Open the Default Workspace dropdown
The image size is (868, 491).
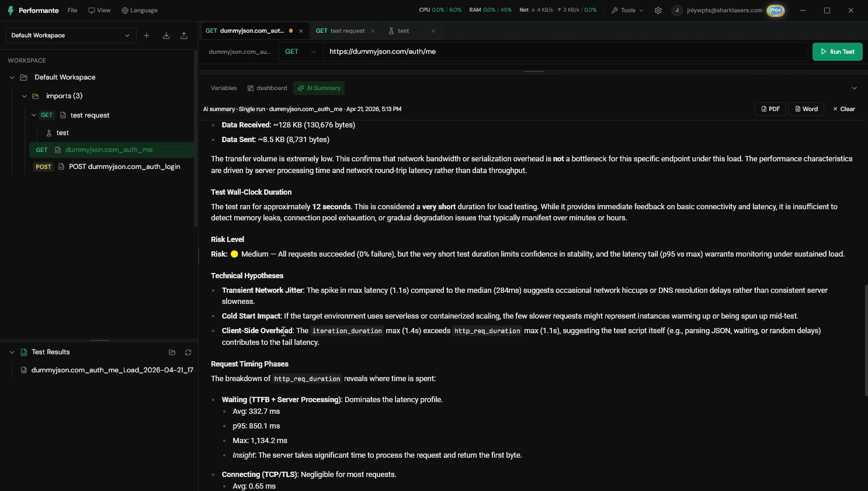71,36
